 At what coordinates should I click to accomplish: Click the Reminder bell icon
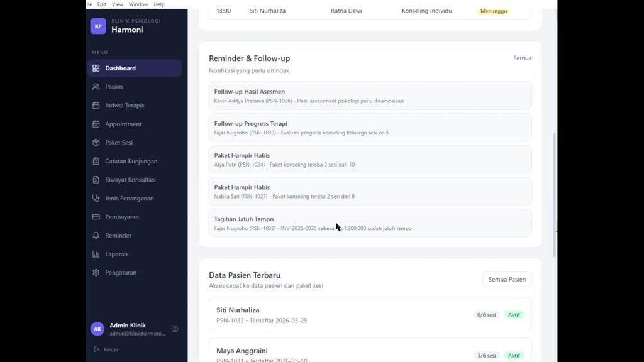click(x=96, y=236)
